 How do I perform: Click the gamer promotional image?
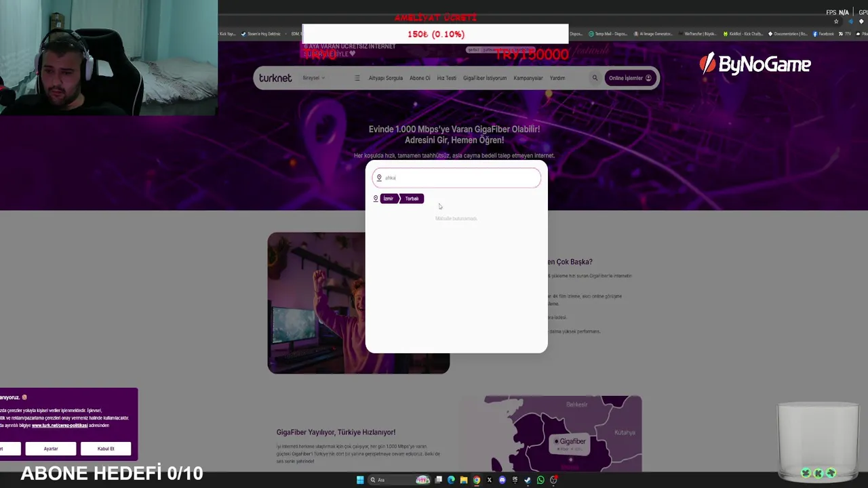[x=358, y=303]
